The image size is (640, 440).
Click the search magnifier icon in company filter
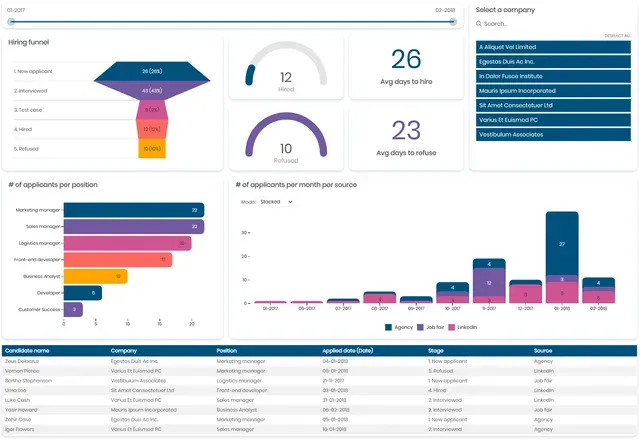point(478,24)
